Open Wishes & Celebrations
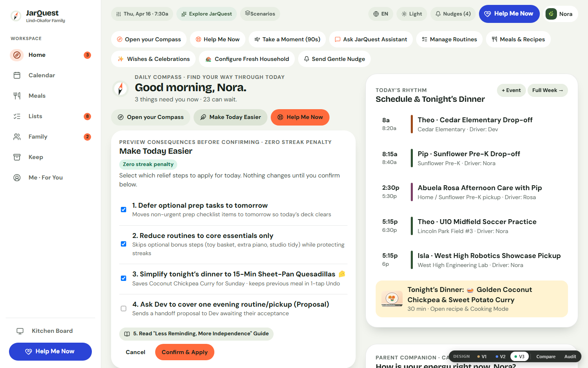The image size is (588, 368). tap(153, 59)
